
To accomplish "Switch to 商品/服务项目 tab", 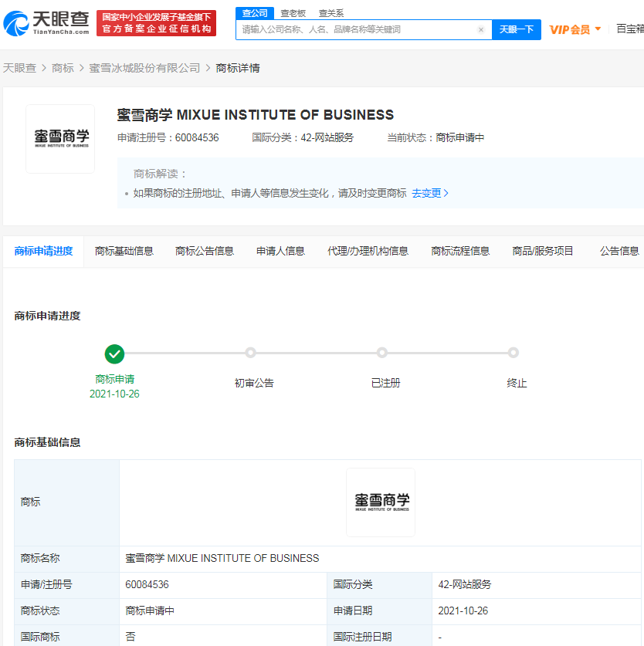I will [x=543, y=251].
